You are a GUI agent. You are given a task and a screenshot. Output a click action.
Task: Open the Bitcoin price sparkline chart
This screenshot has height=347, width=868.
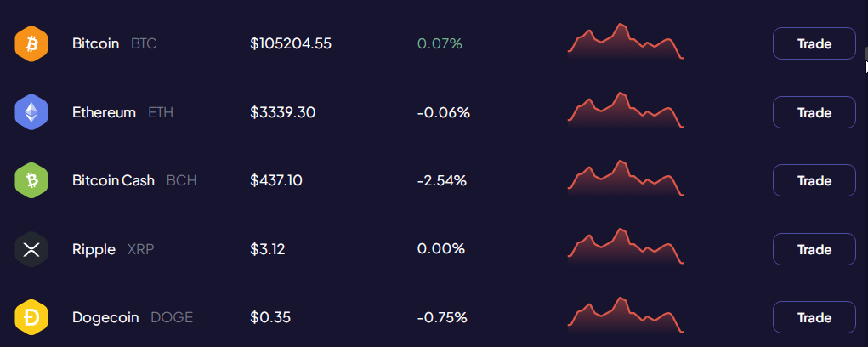[625, 42]
